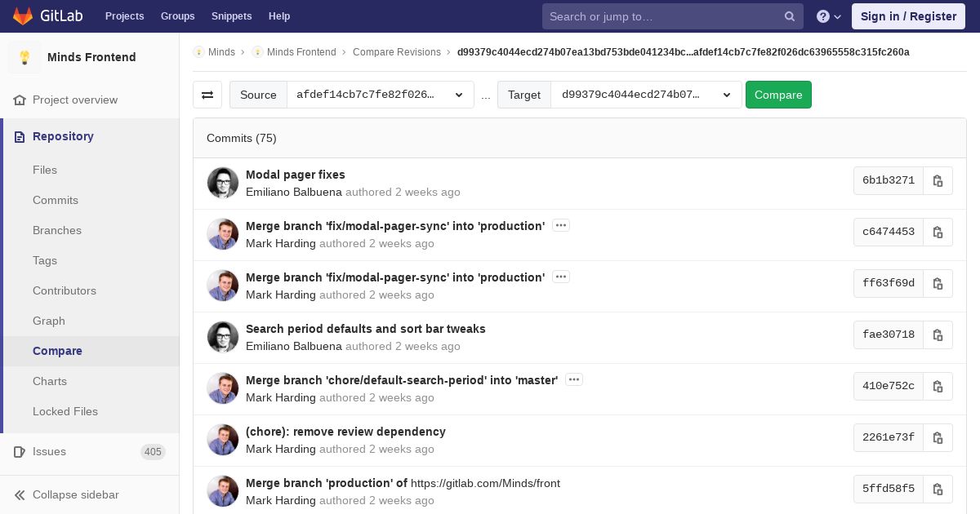980x514 pixels.
Task: Click Sign in / Register
Action: pos(908,16)
